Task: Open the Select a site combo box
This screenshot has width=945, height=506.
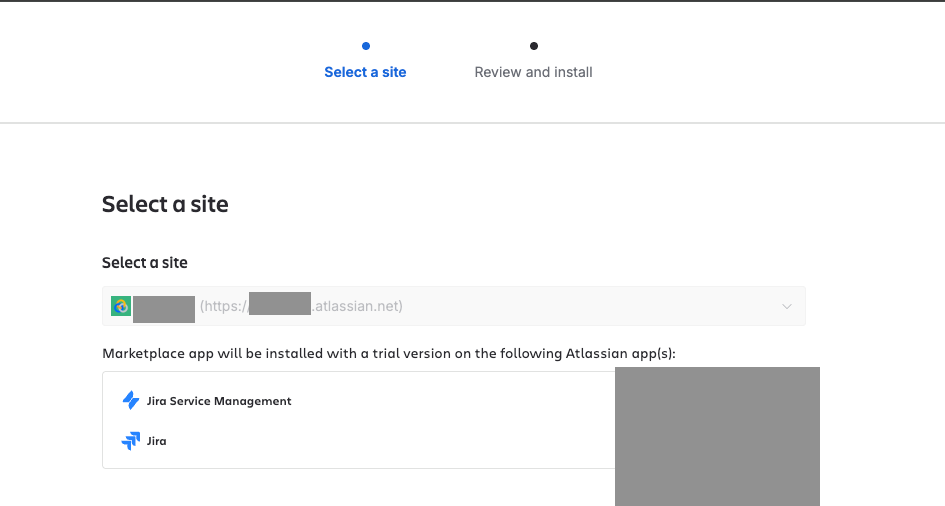Action: 454,306
